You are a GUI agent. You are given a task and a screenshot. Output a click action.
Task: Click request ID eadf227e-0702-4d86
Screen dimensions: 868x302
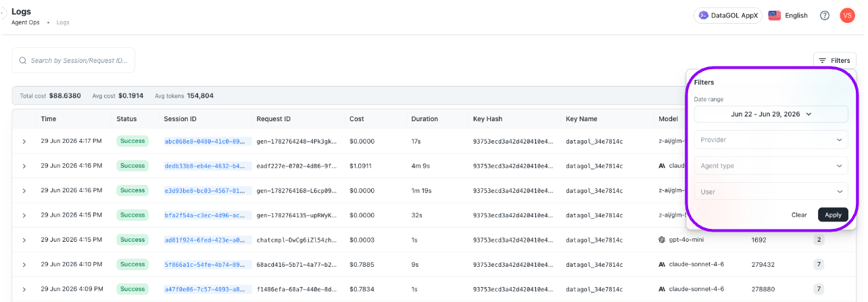pyautogui.click(x=296, y=166)
